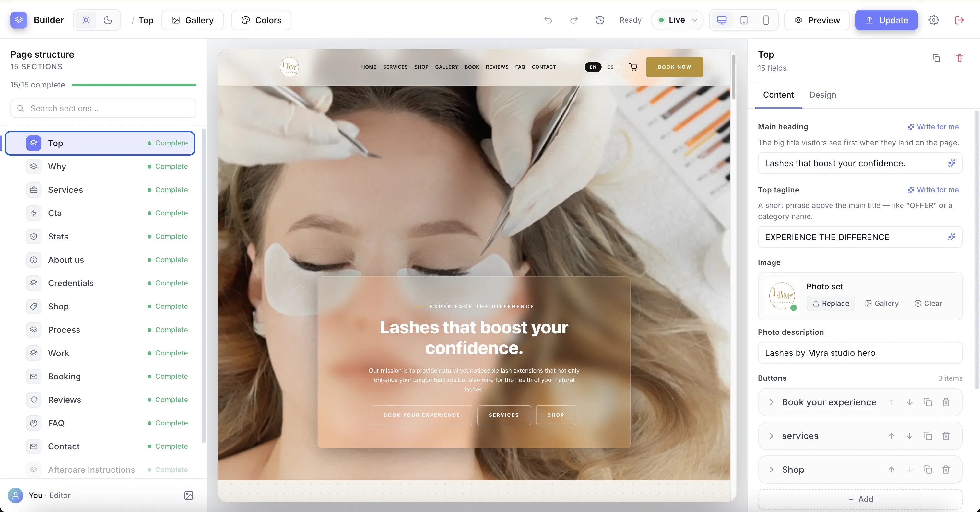Click the logout exit icon
Image resolution: width=980 pixels, height=512 pixels.
point(960,20)
